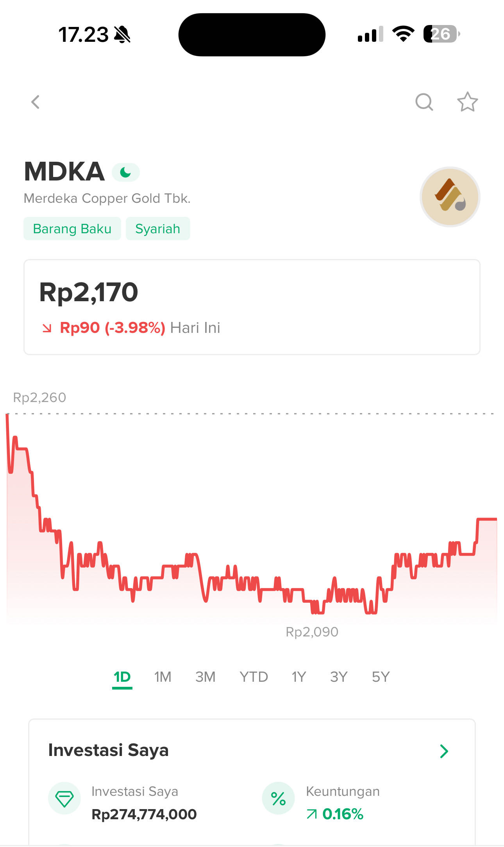Tap the green crescent moon badge
This screenshot has height=847, width=504.
tap(125, 172)
